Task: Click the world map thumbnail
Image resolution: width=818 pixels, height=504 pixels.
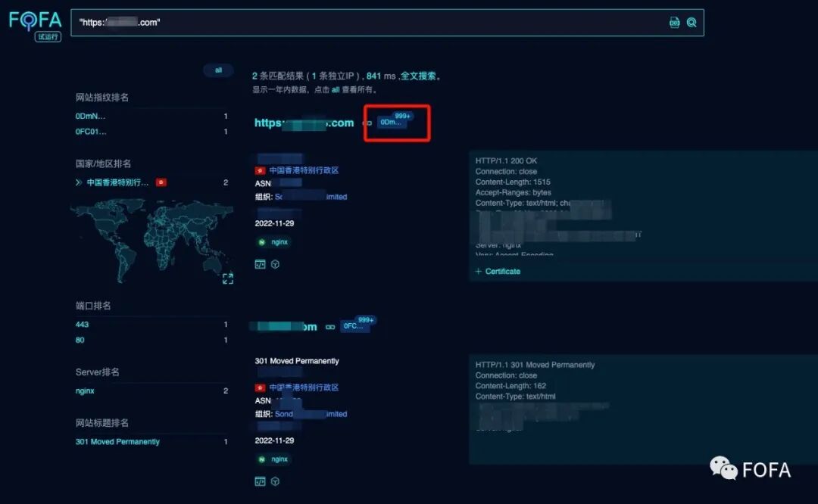Action: (x=151, y=241)
